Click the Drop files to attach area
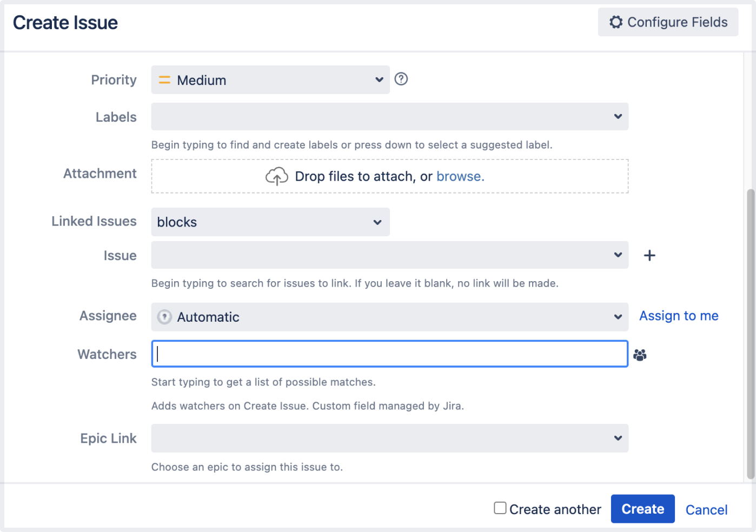Viewport: 756px width, 532px height. (x=390, y=176)
